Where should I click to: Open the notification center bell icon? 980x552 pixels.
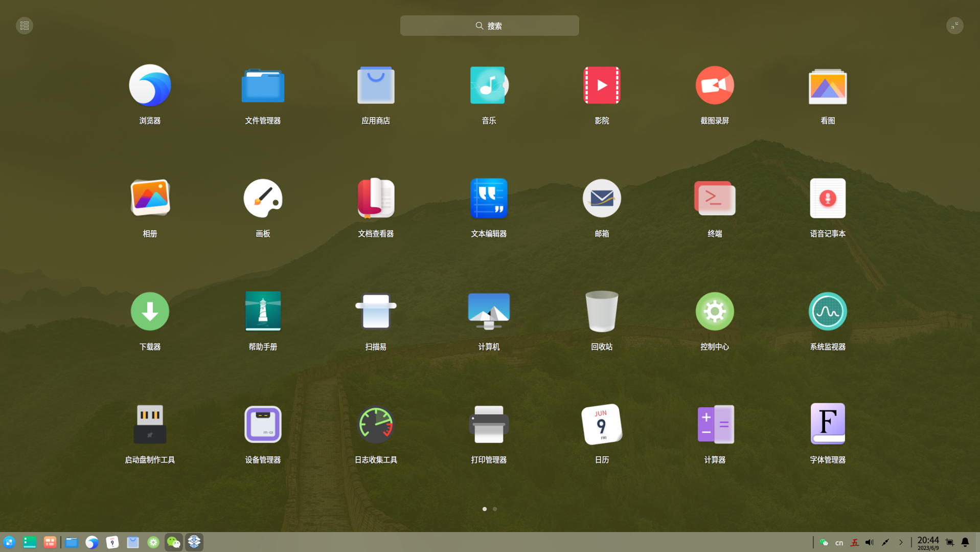coord(965,542)
